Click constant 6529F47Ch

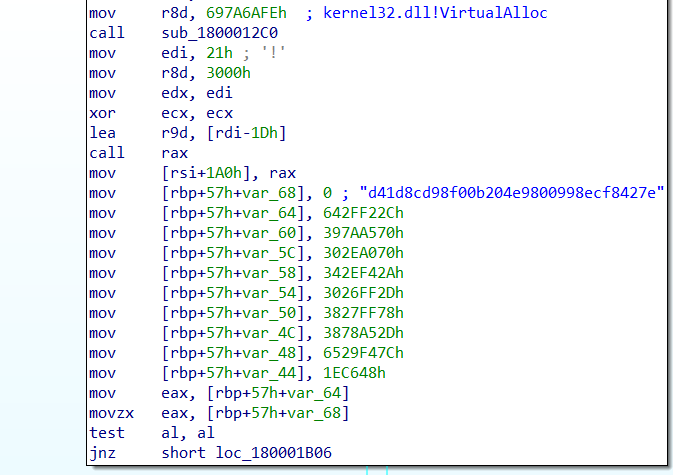coord(363,353)
